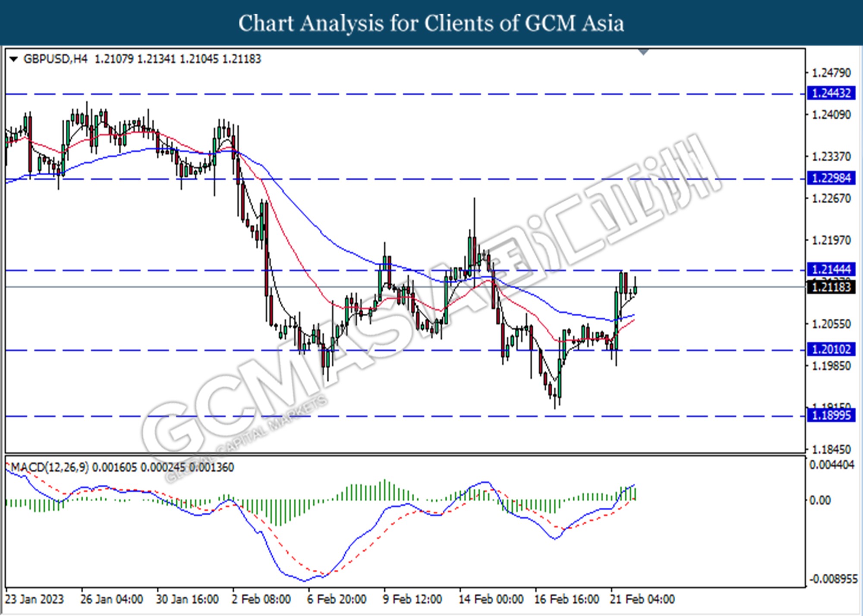The width and height of the screenshot is (863, 616).
Task: Click the current price label 1.21183
Action: point(831,287)
